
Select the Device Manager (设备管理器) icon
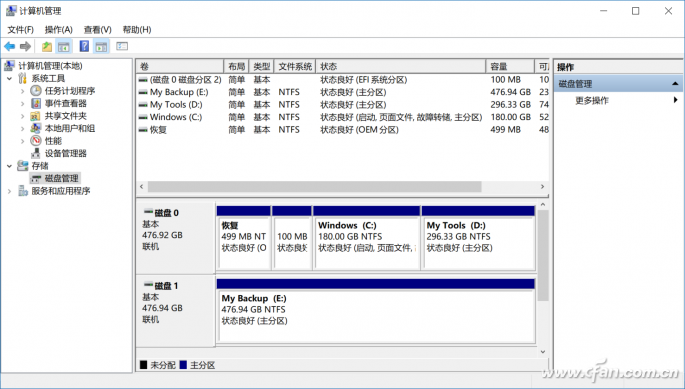coord(36,153)
